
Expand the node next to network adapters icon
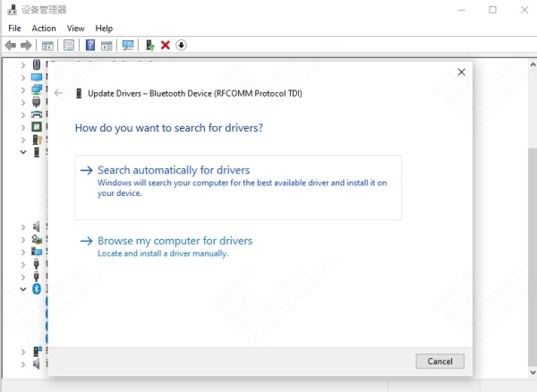tap(23, 90)
